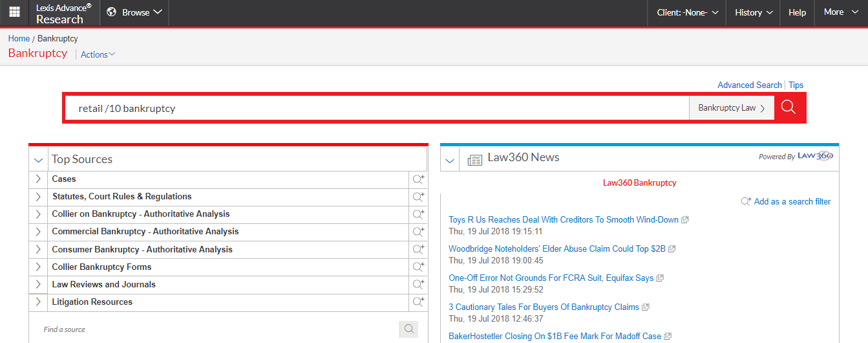The width and height of the screenshot is (868, 343).
Task: Add Commercial Bankruptcy filter icon
Action: pos(419,232)
